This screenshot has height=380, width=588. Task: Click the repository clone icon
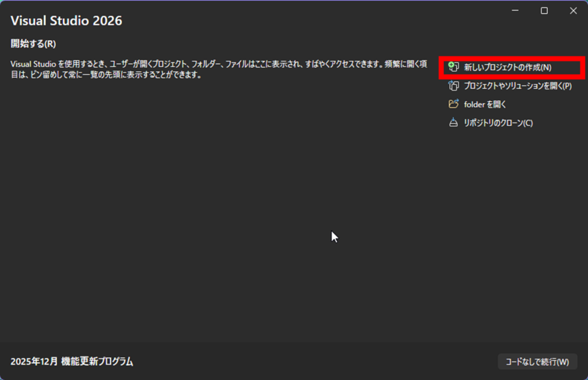click(454, 122)
